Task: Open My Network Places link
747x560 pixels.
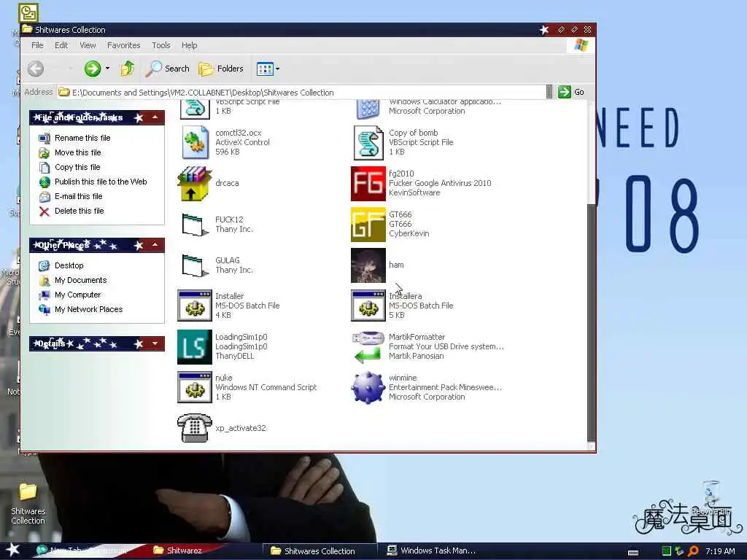Action: pyautogui.click(x=88, y=309)
